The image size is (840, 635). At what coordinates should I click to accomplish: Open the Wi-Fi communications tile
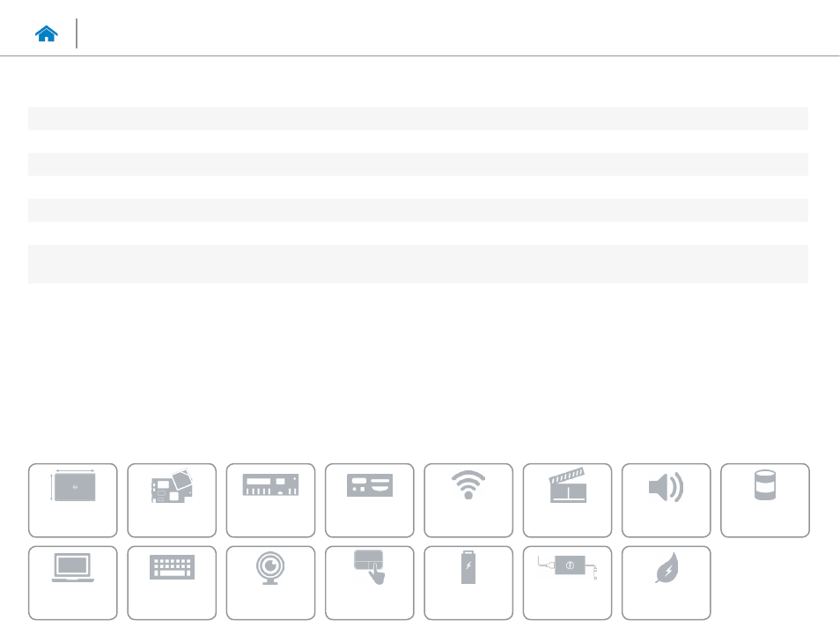point(468,500)
